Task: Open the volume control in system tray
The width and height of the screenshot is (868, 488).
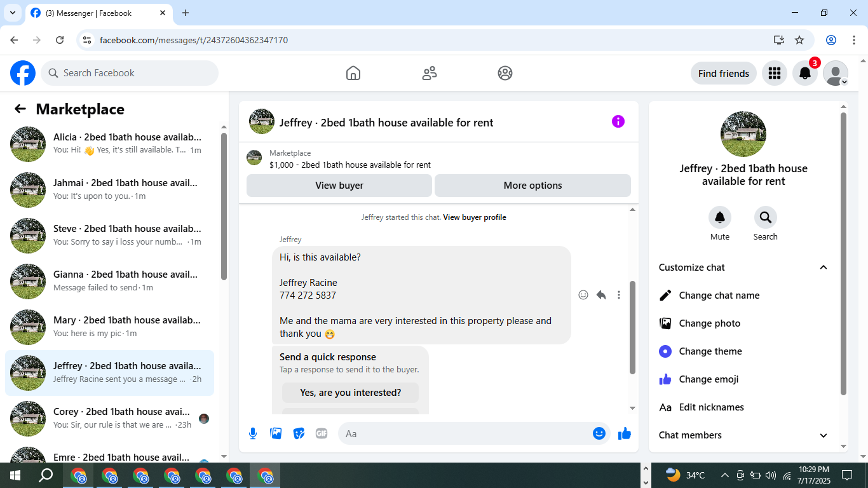Action: point(771,475)
